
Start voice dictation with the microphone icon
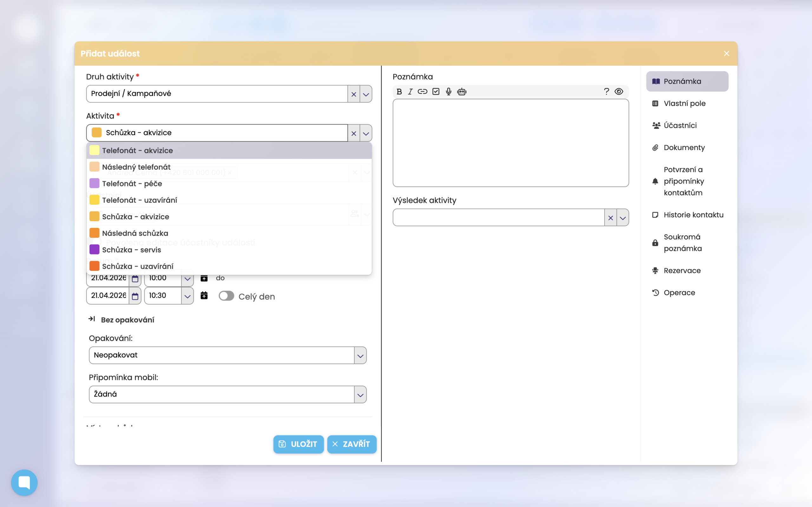pos(448,92)
